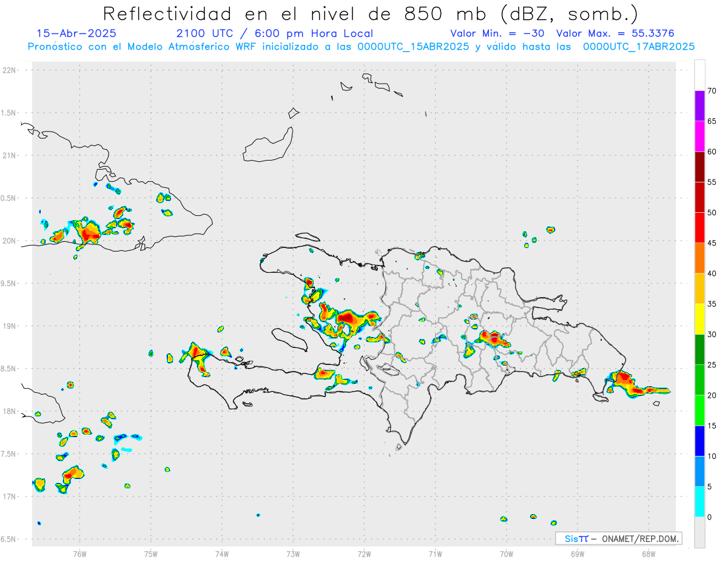The width and height of the screenshot is (728, 562).
Task: Click the '0000UTC_17ABR2025' valid-until timestamp
Action: [639, 47]
